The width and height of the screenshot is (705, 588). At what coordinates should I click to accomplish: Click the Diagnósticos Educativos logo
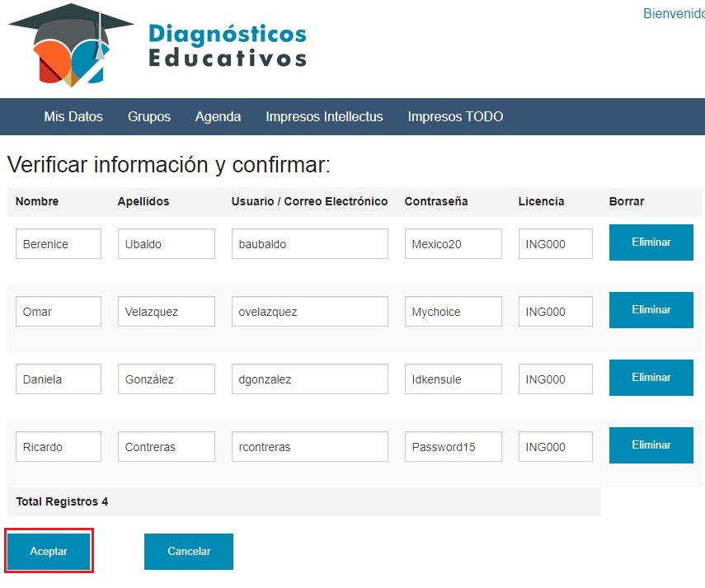pyautogui.click(x=157, y=45)
